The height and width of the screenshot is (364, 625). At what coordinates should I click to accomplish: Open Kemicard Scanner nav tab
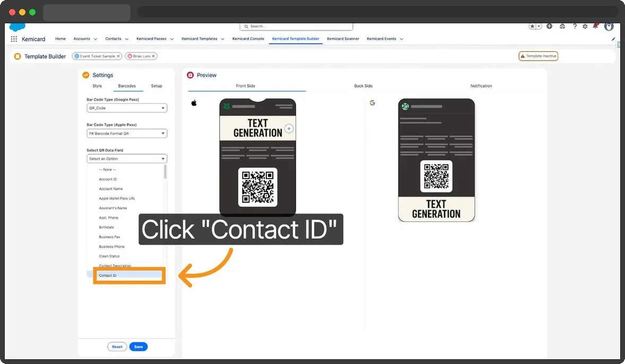coord(343,39)
